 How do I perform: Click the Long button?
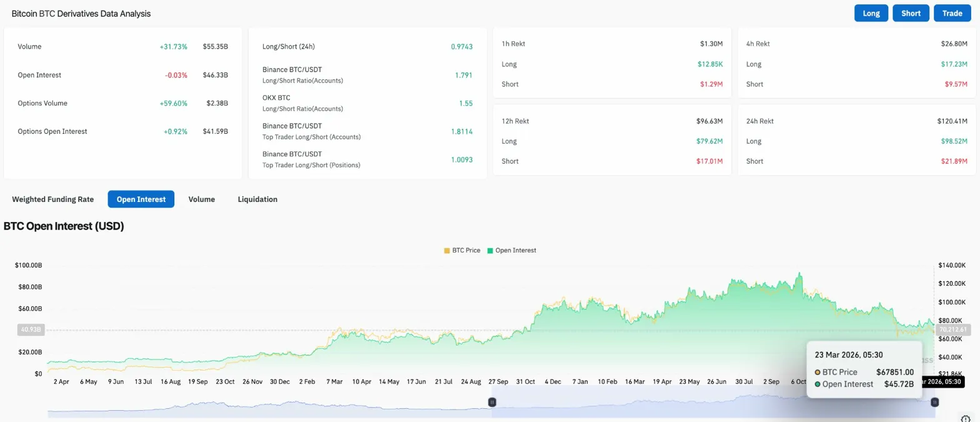[871, 13]
